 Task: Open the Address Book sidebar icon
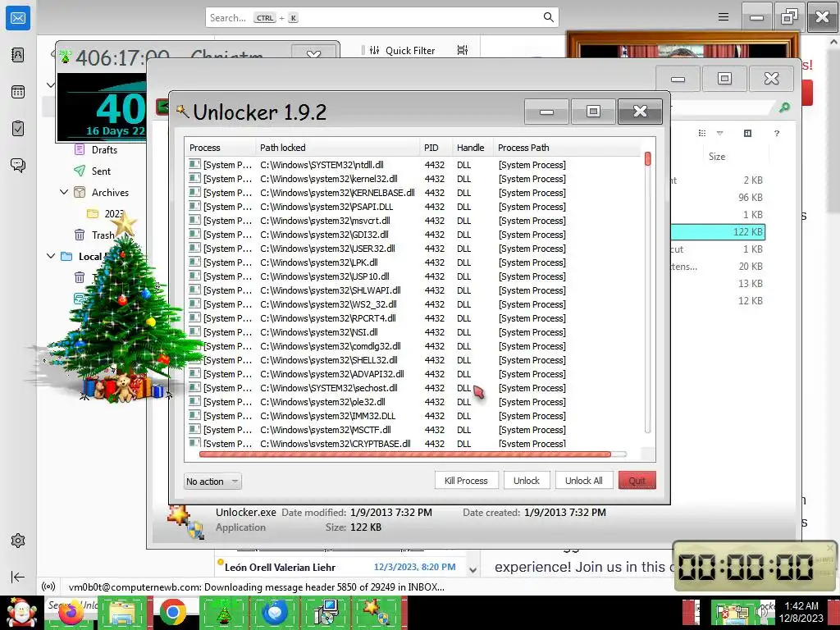click(18, 55)
